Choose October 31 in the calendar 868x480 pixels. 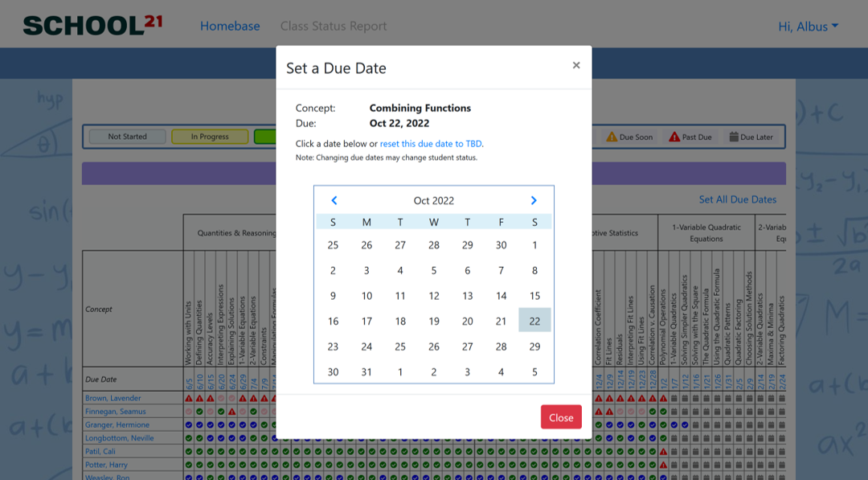click(366, 372)
